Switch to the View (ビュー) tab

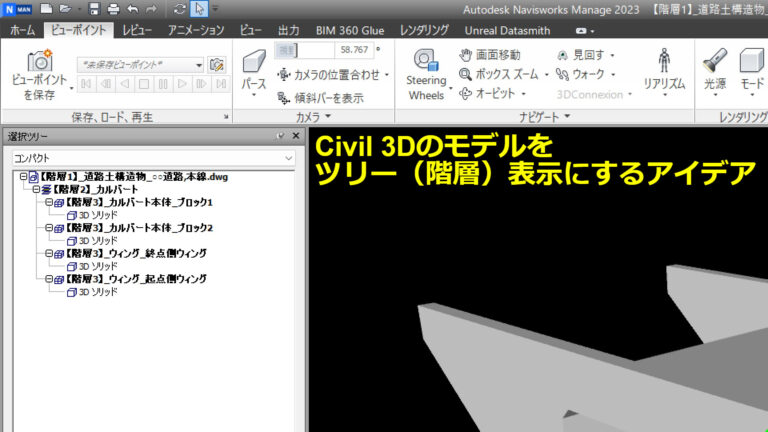pyautogui.click(x=250, y=30)
